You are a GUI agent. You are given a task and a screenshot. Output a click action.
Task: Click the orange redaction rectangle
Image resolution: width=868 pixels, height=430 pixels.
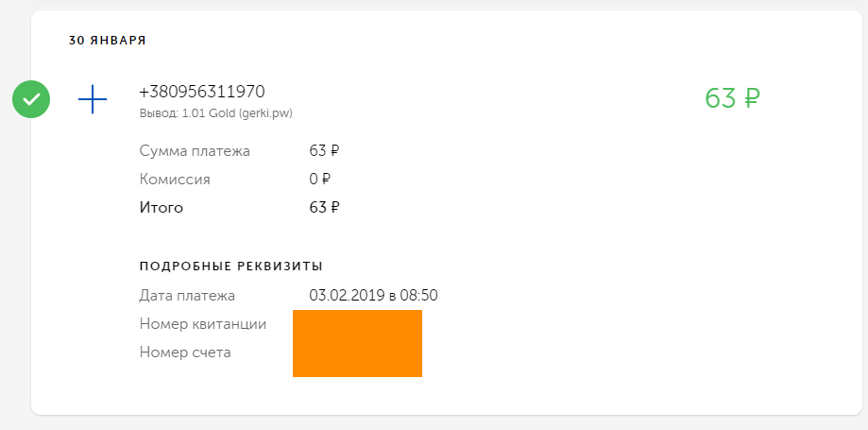(x=358, y=344)
